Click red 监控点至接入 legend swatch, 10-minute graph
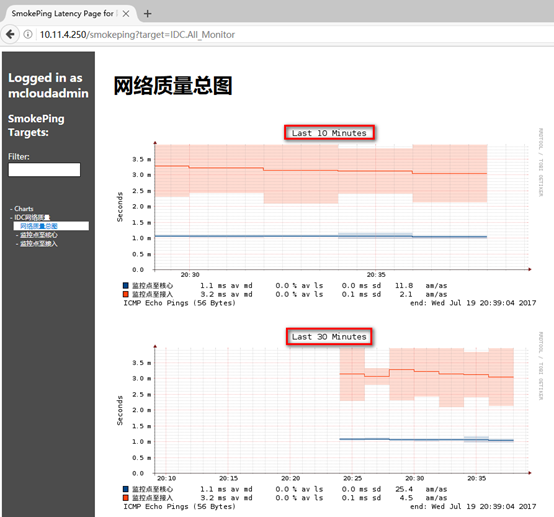Screen dimensions: 554x517 point(125,294)
